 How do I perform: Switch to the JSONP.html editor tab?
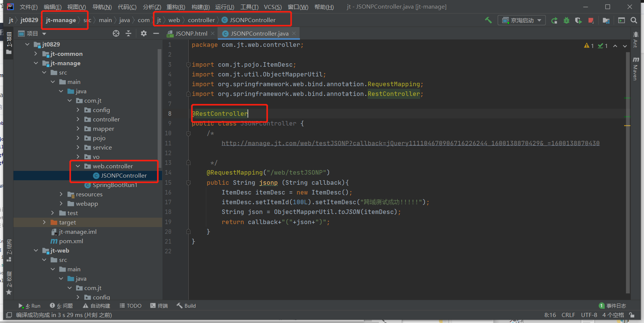pos(191,33)
